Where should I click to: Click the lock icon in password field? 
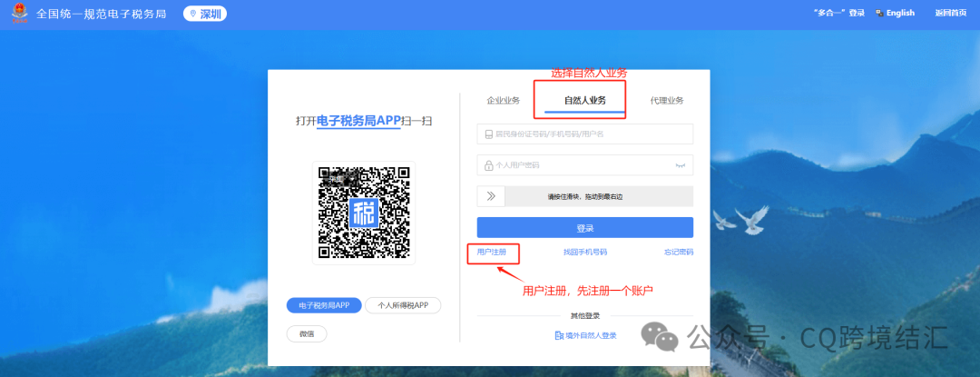[489, 165]
